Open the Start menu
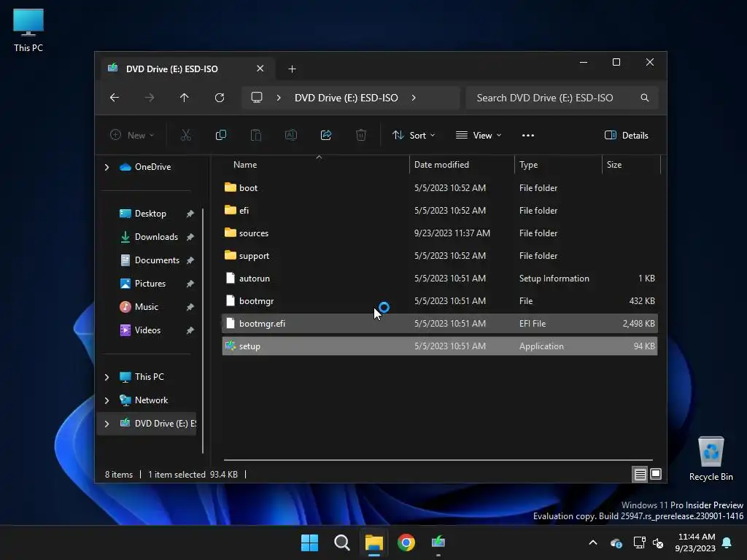The image size is (747, 560). [x=309, y=542]
